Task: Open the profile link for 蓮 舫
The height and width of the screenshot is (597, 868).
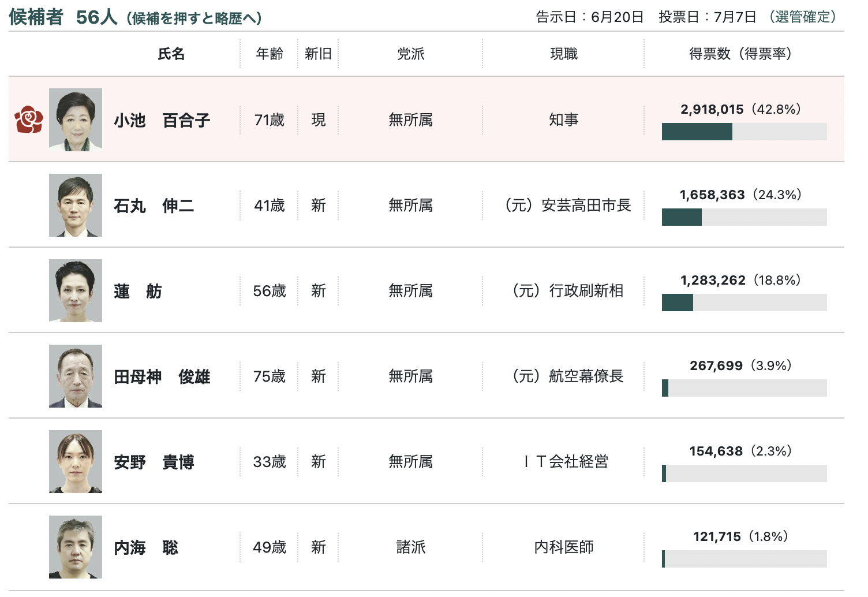Action: point(137,291)
